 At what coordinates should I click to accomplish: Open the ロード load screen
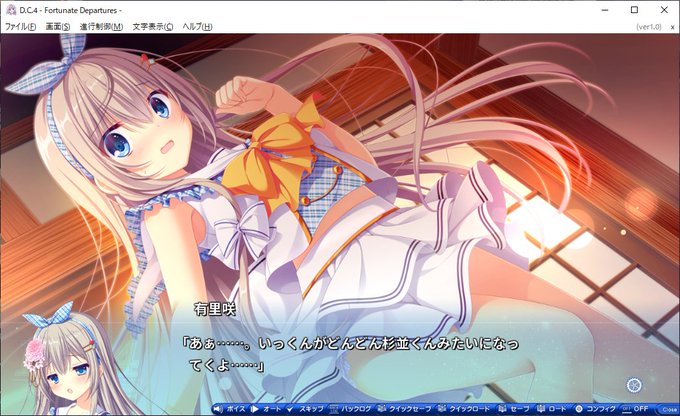pyautogui.click(x=552, y=409)
